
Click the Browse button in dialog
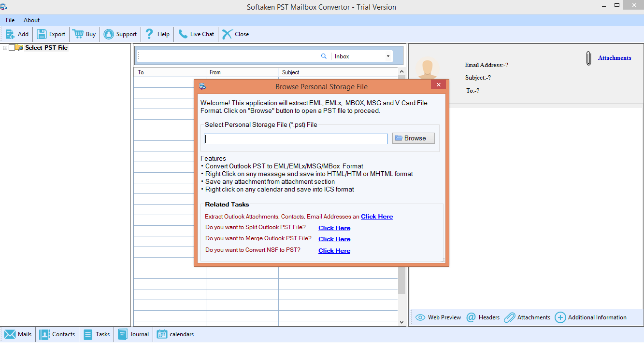(414, 138)
